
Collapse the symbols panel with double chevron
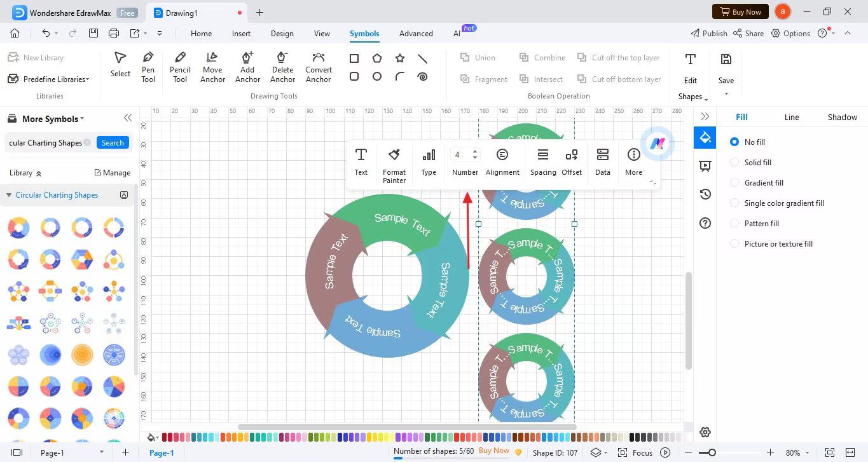(x=128, y=118)
